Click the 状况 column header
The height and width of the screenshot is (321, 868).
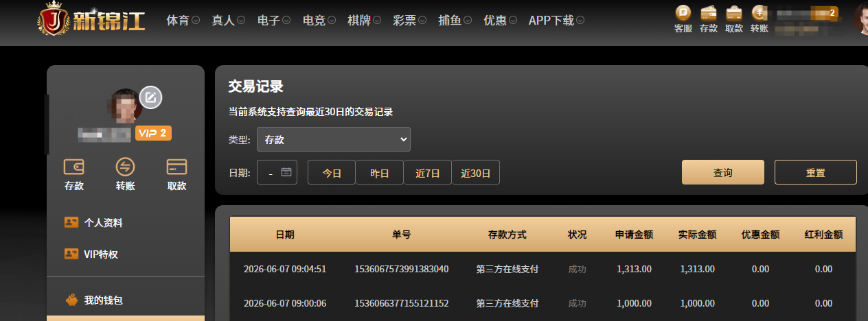pyautogui.click(x=578, y=235)
